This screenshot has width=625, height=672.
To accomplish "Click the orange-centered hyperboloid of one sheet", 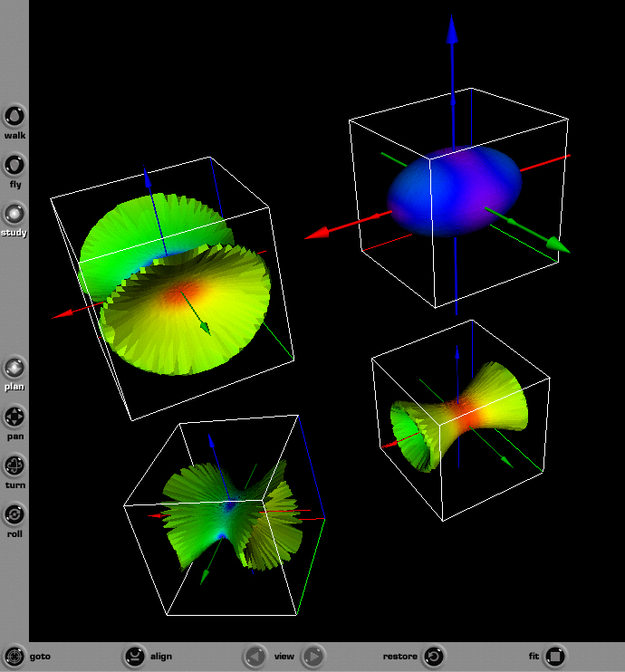I will (458, 417).
